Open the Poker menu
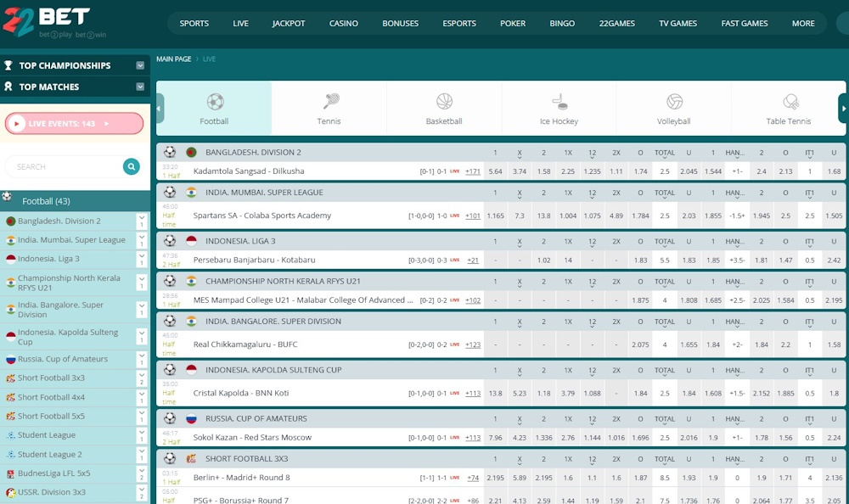The image size is (849, 504). point(513,23)
